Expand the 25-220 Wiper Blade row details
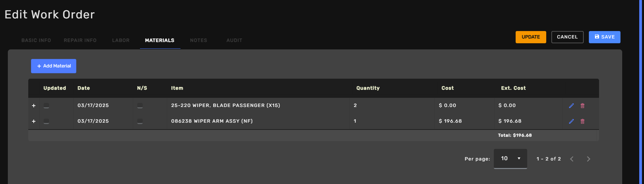 [x=34, y=106]
